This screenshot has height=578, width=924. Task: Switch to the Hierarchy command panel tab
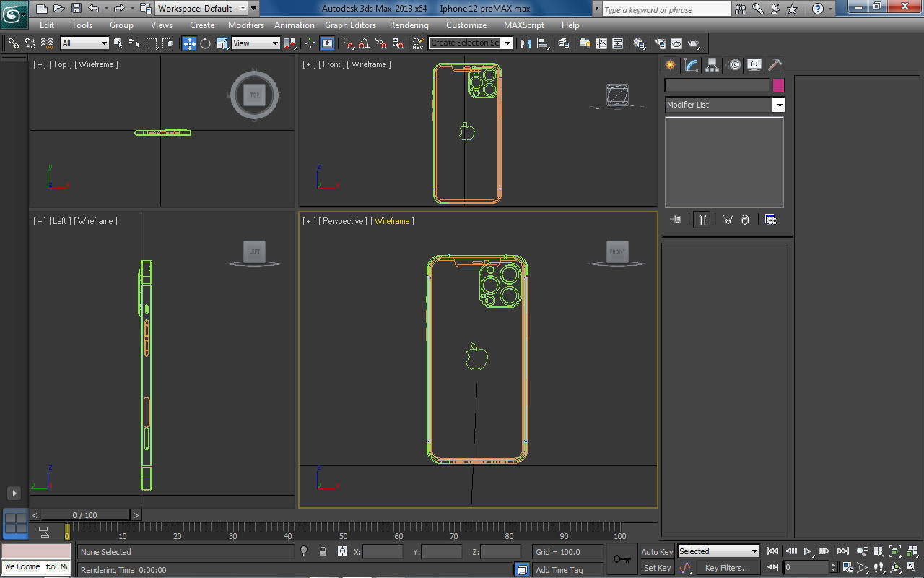coord(712,65)
